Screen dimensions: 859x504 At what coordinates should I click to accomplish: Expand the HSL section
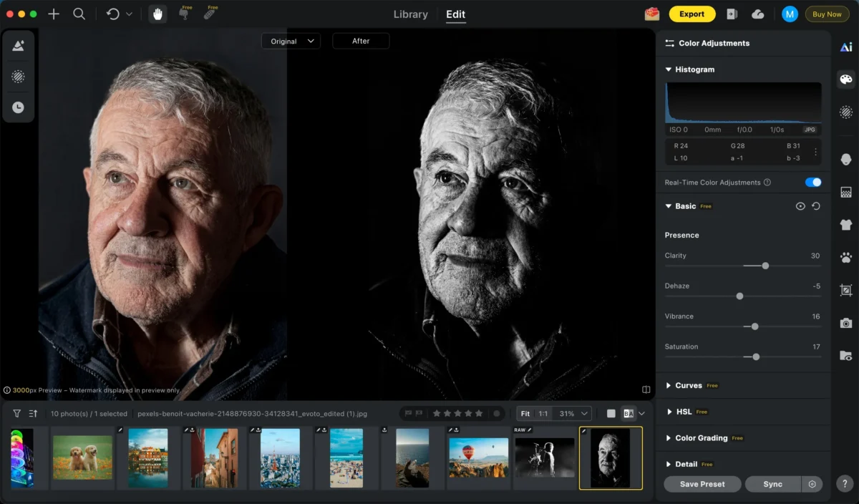(683, 412)
